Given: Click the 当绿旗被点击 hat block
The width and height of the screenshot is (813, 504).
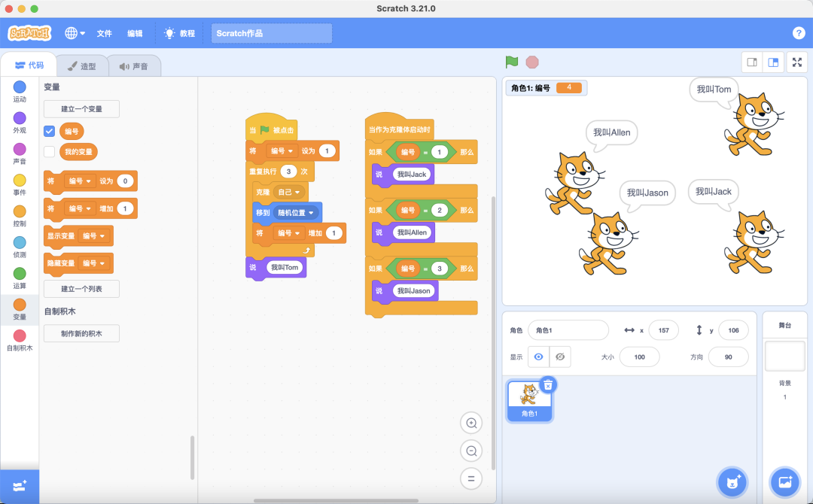Looking at the screenshot, I should (x=272, y=128).
